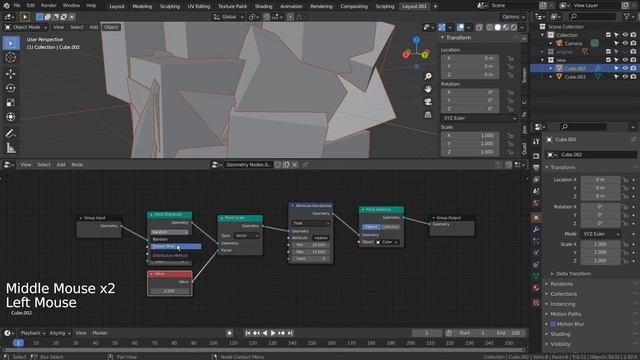Screen dimensions: 640x360
Task: Pick the Measure tool
Action: (x=11, y=148)
